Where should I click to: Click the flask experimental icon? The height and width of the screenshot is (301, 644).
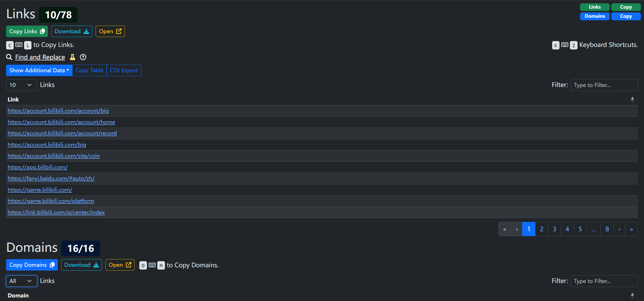point(73,57)
